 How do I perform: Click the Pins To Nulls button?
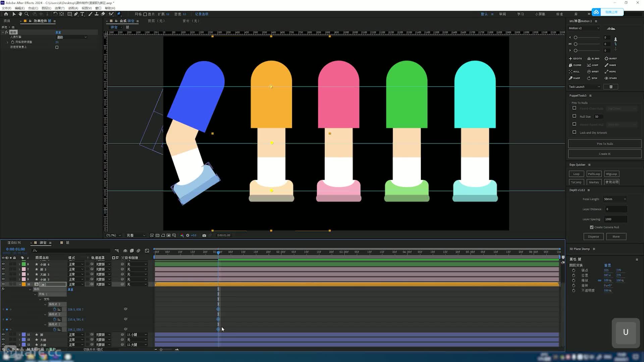[605, 144]
